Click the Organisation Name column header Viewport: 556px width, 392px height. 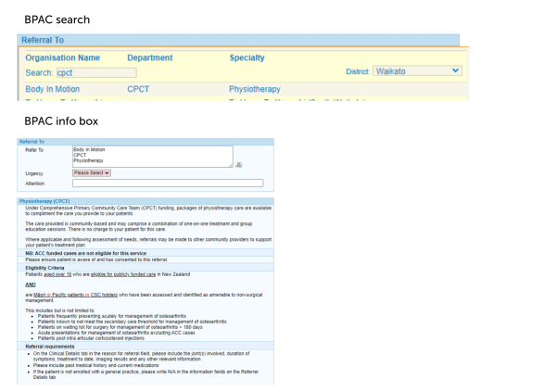62,57
